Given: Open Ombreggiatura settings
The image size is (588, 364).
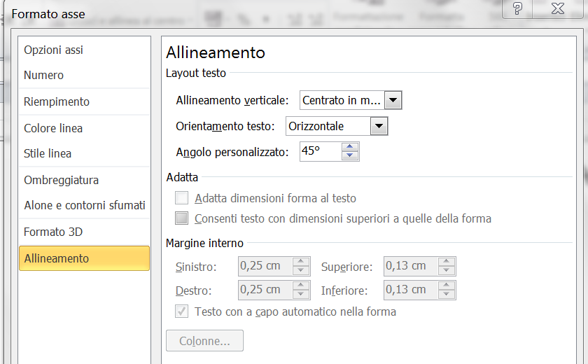Looking at the screenshot, I should point(62,180).
